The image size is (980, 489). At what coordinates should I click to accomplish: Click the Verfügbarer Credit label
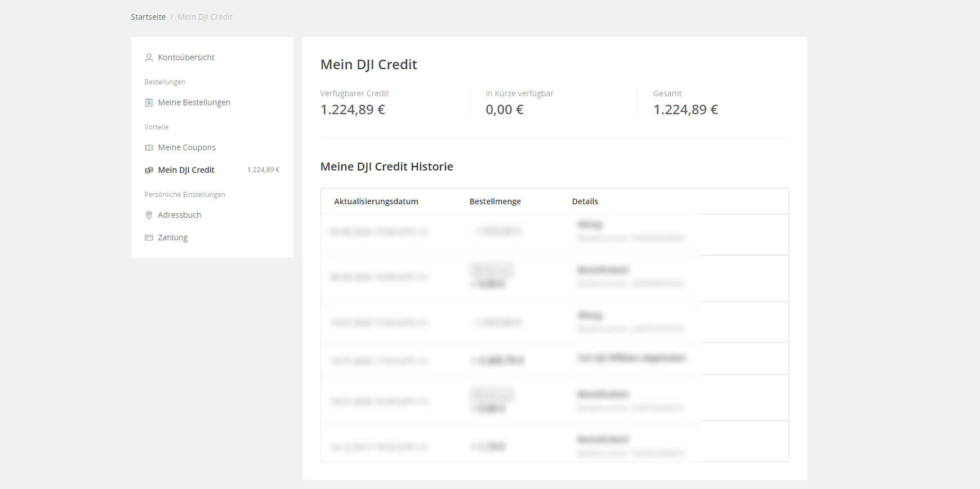coord(354,93)
